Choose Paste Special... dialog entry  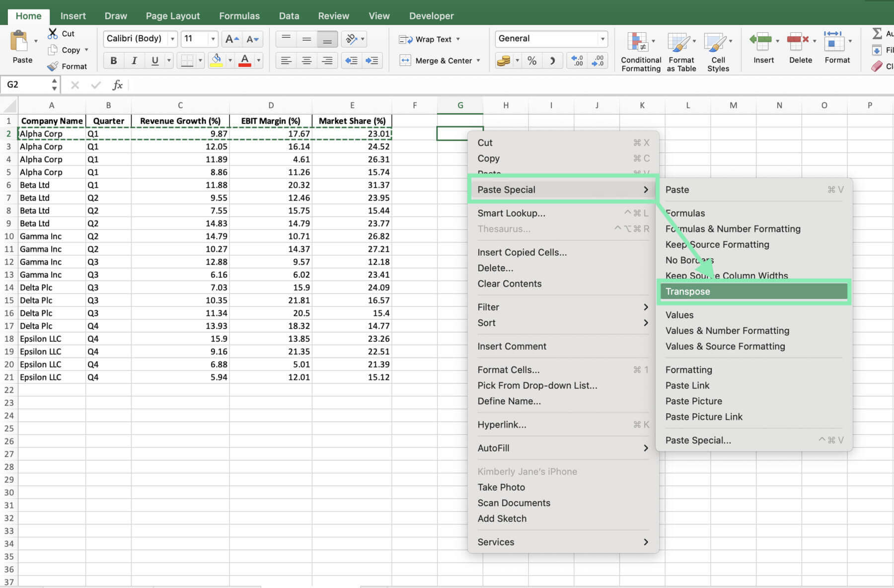[x=698, y=441]
